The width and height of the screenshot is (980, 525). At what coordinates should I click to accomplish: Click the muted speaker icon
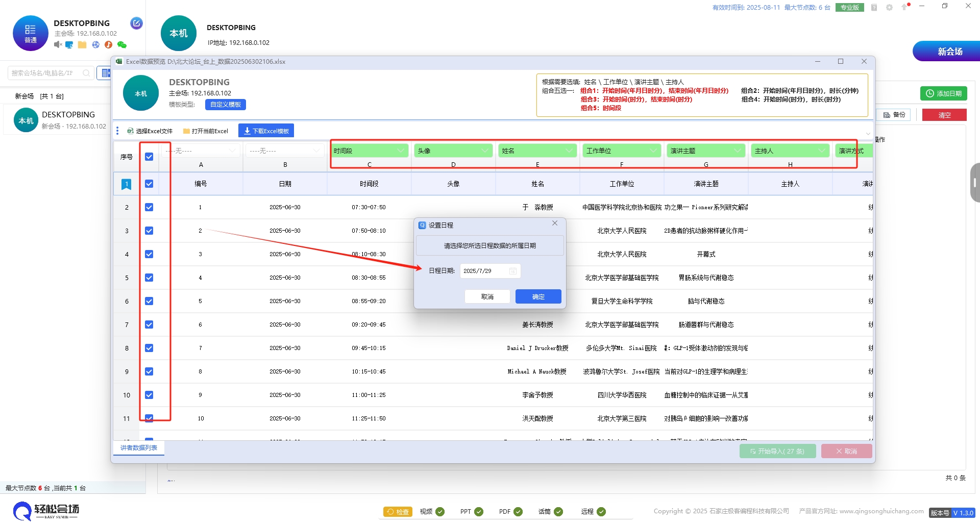coord(58,45)
